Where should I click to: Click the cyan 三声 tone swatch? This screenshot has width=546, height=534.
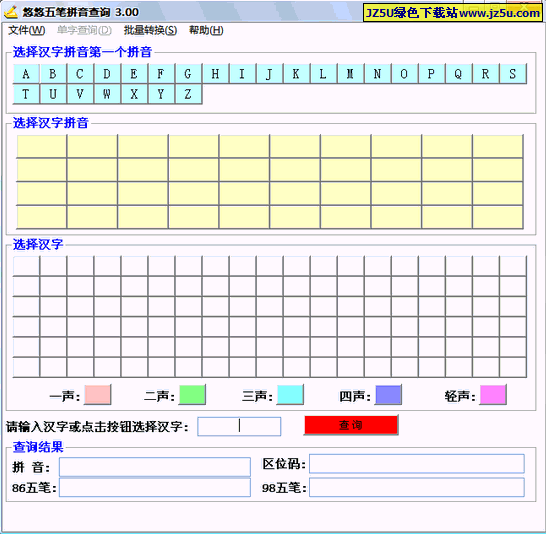tap(290, 395)
